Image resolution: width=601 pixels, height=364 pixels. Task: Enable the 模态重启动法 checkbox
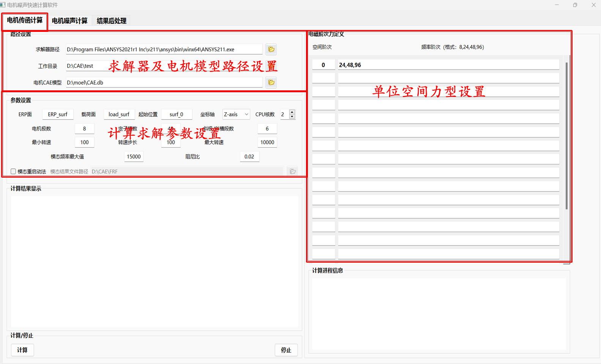[x=13, y=172]
